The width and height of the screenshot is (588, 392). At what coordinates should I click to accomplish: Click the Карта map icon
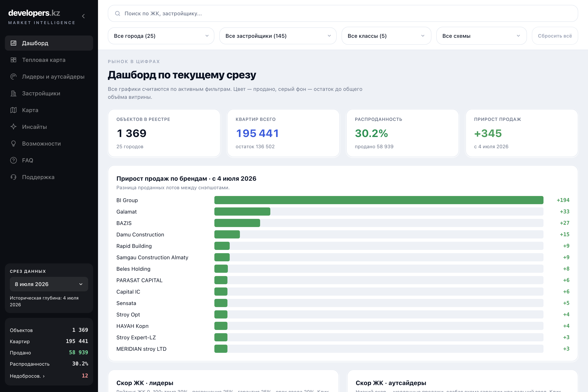tap(13, 110)
